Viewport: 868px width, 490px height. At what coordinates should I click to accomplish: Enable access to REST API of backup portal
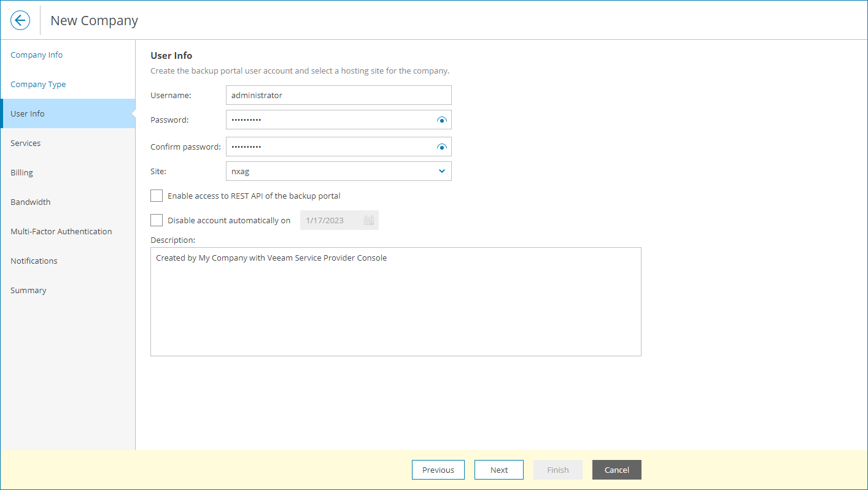(x=157, y=195)
